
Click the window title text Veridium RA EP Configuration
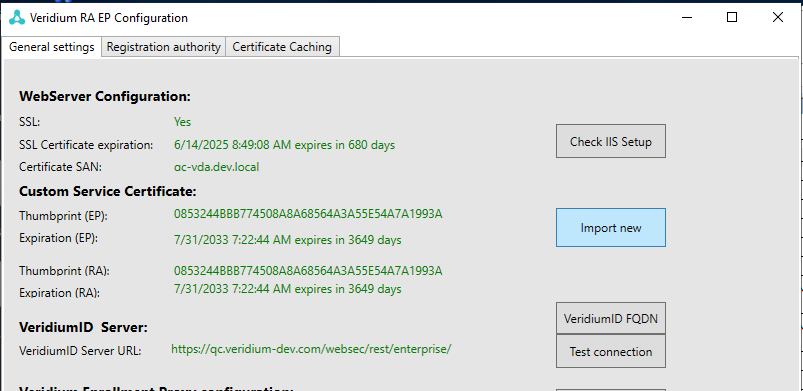[109, 18]
